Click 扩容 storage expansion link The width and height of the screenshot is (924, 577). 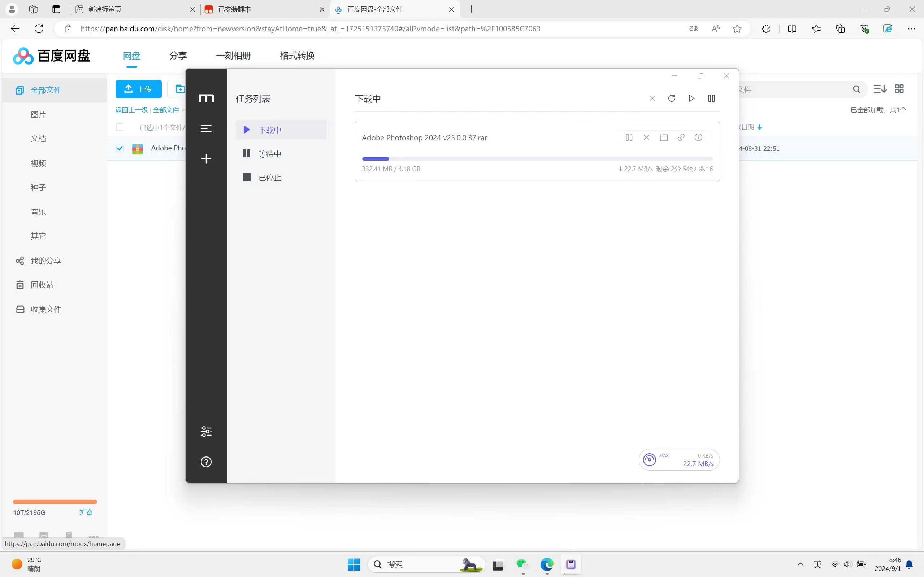point(86,512)
